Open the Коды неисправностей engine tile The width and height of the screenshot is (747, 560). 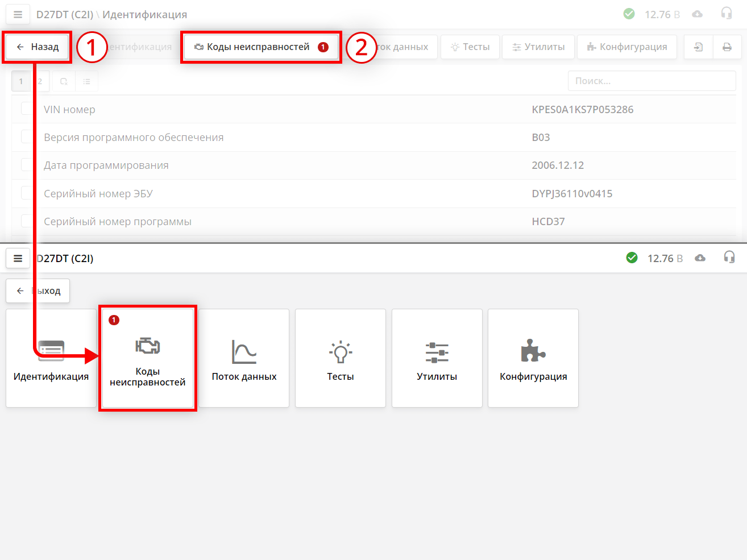tap(148, 358)
